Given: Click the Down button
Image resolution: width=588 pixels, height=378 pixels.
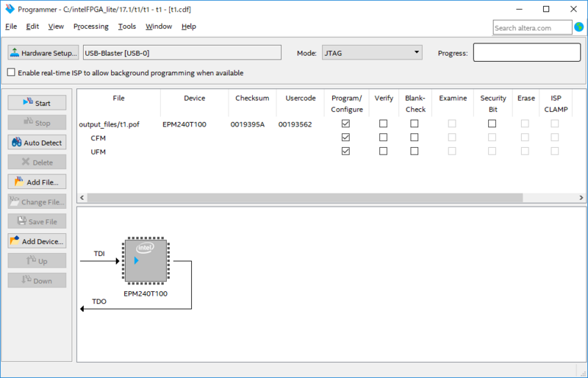Looking at the screenshot, I should coord(37,281).
